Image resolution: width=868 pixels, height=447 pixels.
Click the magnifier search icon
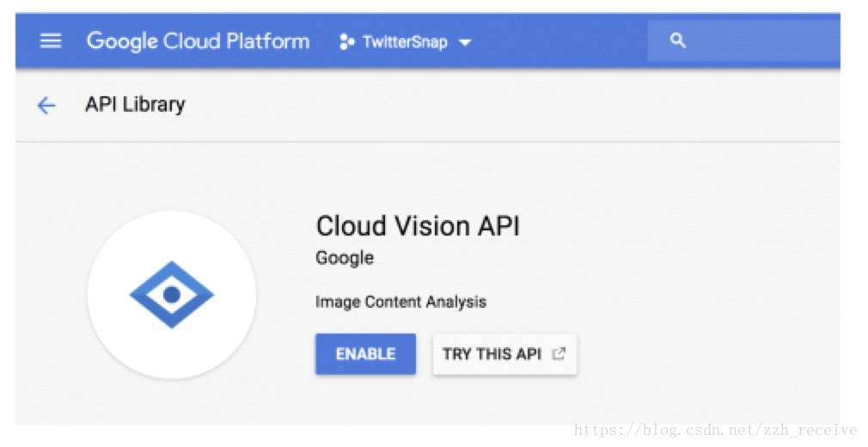click(677, 40)
